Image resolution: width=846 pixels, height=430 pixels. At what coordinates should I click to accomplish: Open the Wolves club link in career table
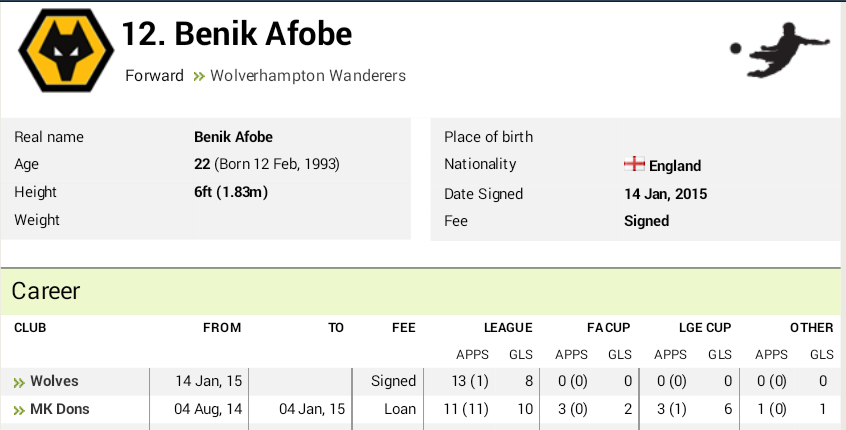(x=54, y=381)
